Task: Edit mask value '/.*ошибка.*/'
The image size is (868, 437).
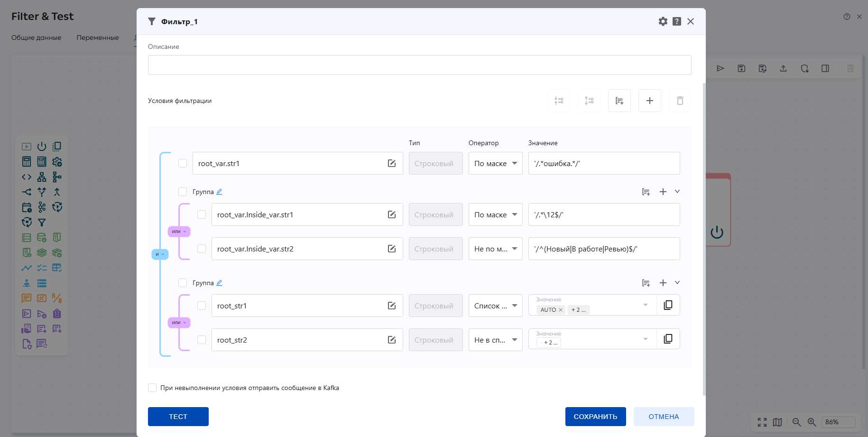Action: click(604, 163)
